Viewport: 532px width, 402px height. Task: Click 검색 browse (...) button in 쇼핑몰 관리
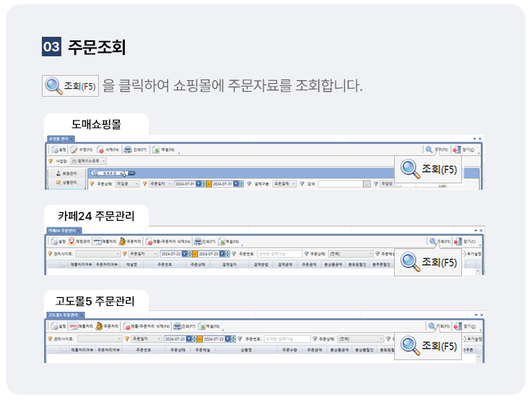click(367, 184)
